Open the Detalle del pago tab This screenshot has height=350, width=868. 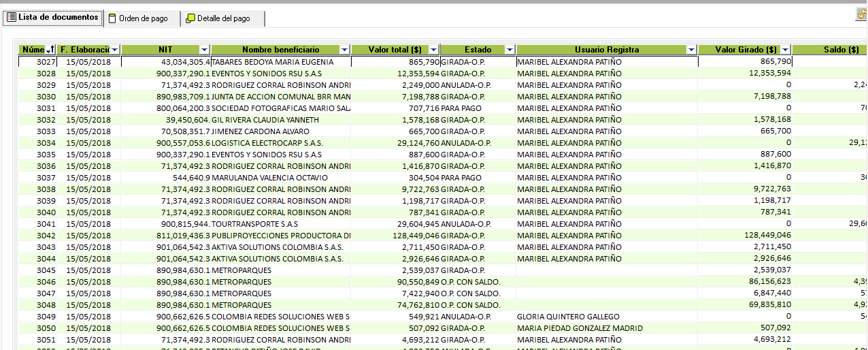point(222,18)
